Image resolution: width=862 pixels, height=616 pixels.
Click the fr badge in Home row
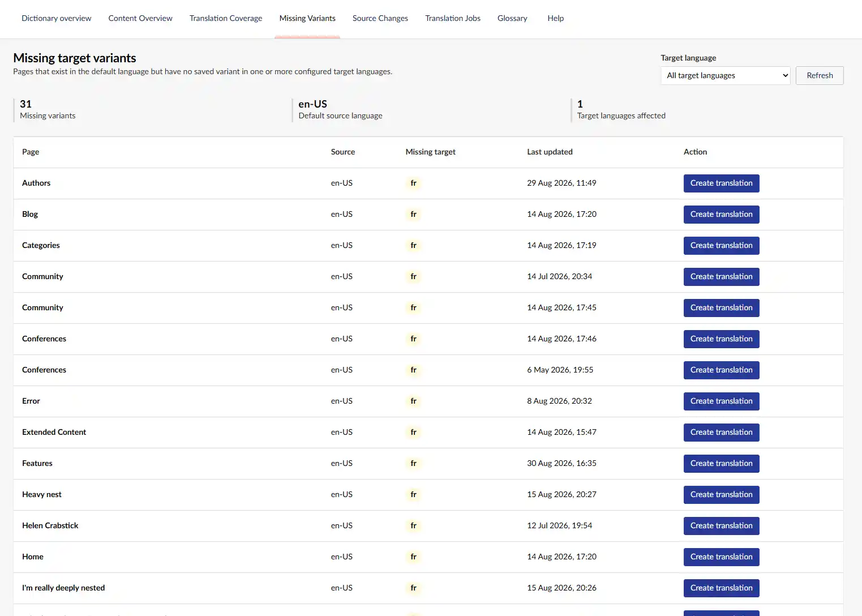coord(414,557)
